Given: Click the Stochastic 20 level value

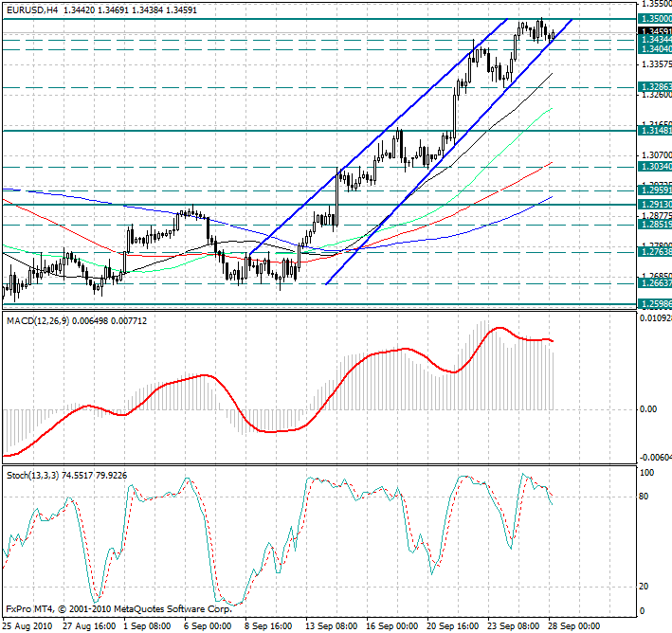Looking at the screenshot, I should 644,587.
